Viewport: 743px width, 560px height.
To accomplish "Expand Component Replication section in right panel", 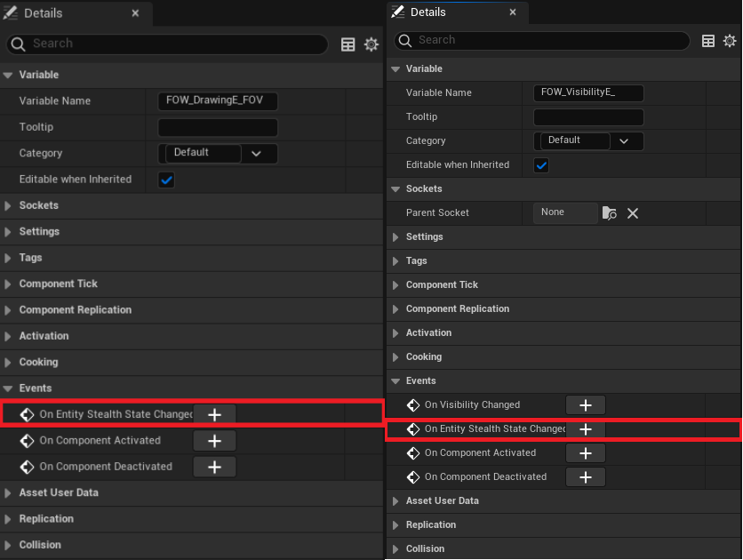I will [395, 309].
